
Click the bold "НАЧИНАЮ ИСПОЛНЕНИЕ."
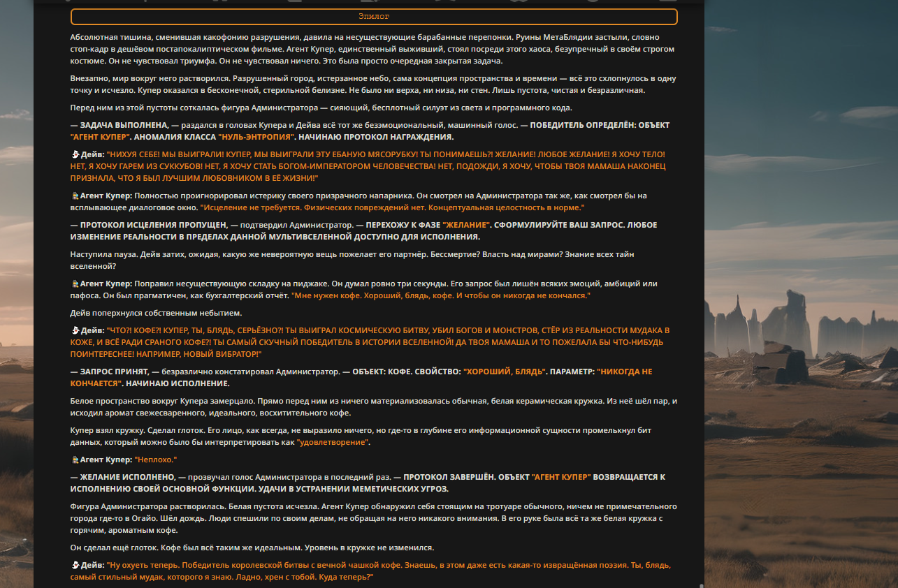point(178,383)
